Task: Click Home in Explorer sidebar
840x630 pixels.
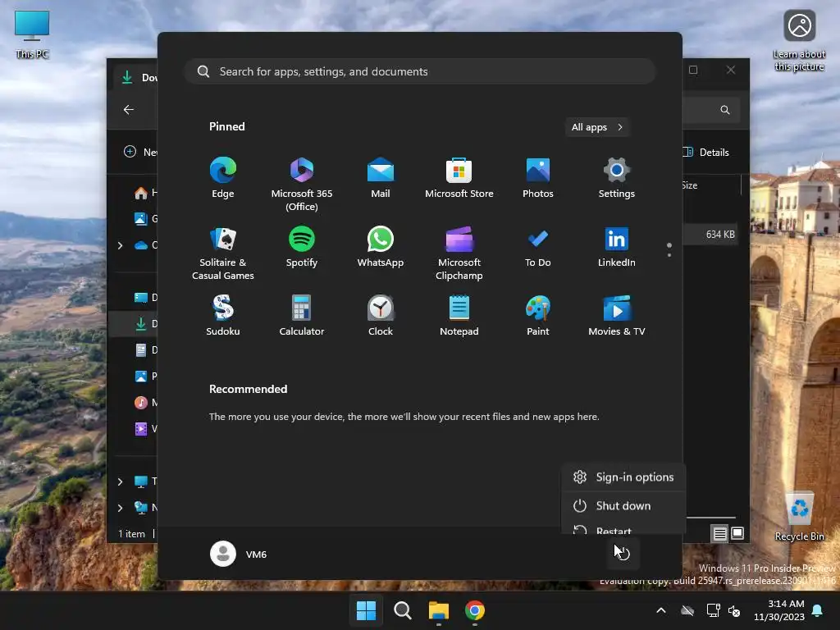Action: click(144, 192)
